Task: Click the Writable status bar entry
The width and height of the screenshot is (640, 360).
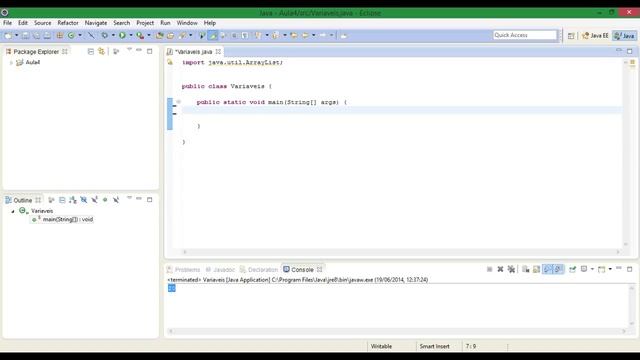Action: point(381,346)
